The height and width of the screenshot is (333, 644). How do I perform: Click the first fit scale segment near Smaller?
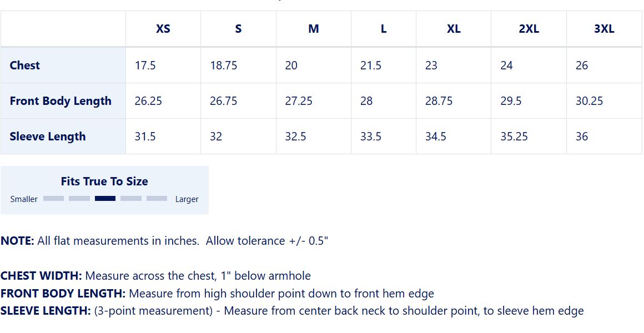(x=53, y=198)
